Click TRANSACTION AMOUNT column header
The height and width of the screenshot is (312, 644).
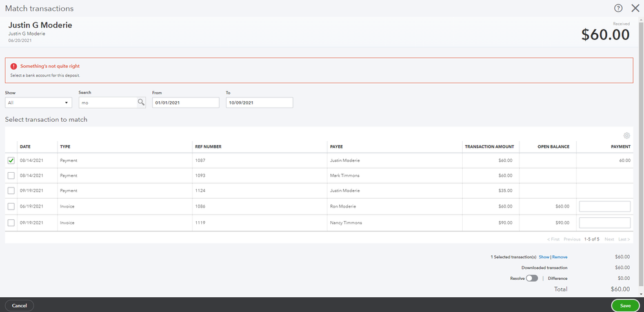(488, 146)
